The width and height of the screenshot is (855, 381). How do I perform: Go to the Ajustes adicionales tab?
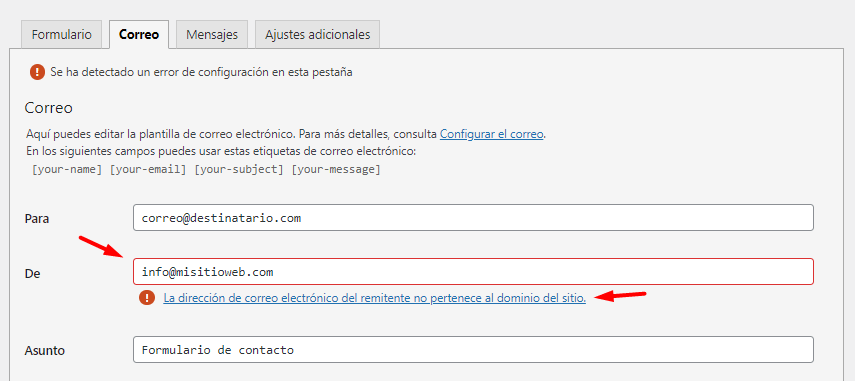(x=317, y=34)
